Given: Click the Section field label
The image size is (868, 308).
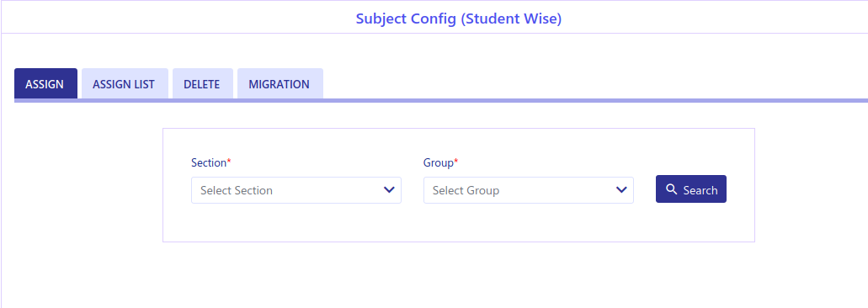Looking at the screenshot, I should (209, 162).
